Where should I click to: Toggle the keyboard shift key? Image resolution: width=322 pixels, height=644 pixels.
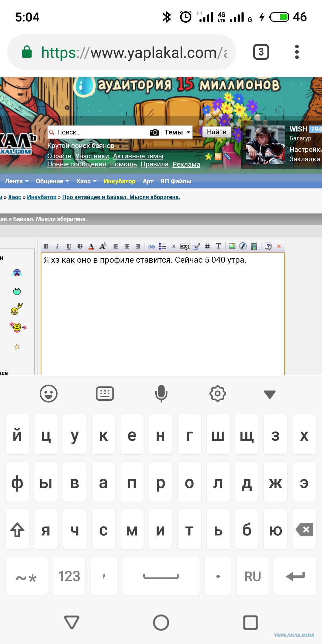click(17, 529)
